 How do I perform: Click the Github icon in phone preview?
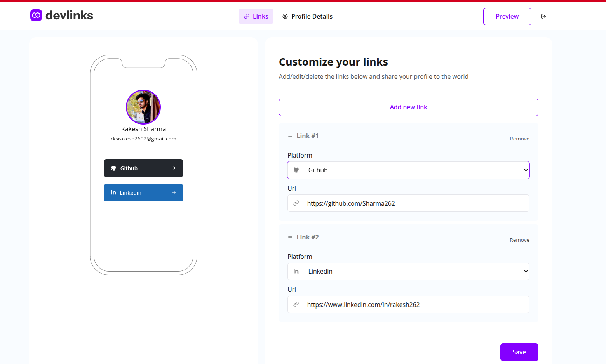tap(113, 168)
